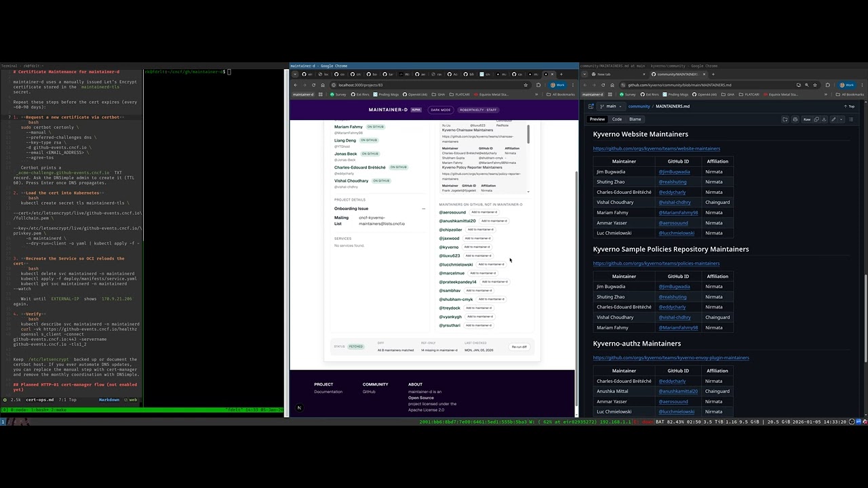The width and height of the screenshot is (868, 488).
Task: Open Chrome three-dot menu in GitHub window
Action: coord(862,85)
